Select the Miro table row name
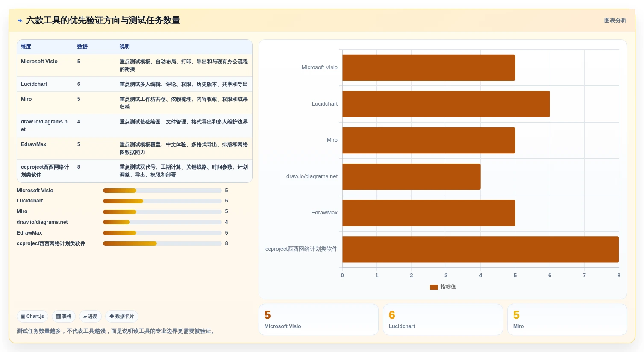Screen dimensions: 644x352 26,99
